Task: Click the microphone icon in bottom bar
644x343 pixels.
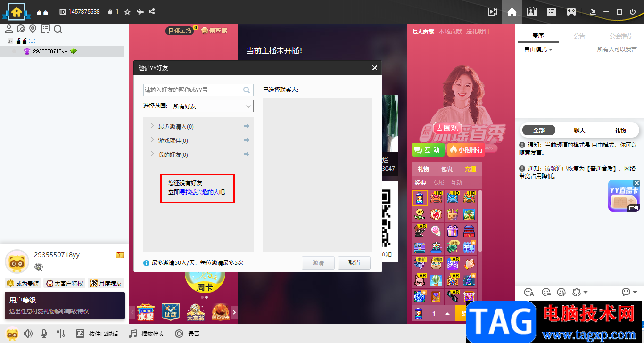Action: [x=44, y=334]
